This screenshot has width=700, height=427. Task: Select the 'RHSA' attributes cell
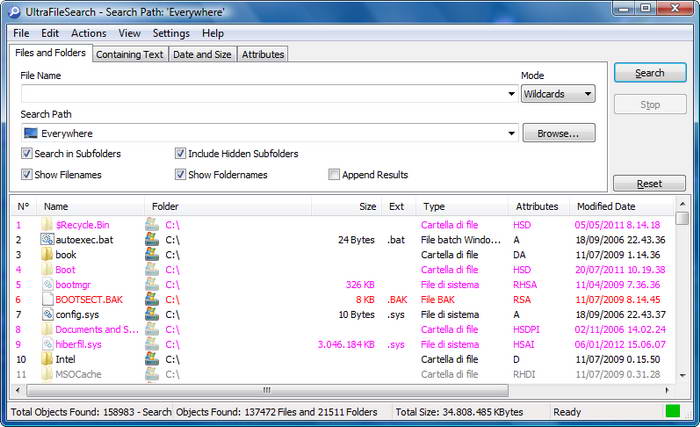pos(525,285)
